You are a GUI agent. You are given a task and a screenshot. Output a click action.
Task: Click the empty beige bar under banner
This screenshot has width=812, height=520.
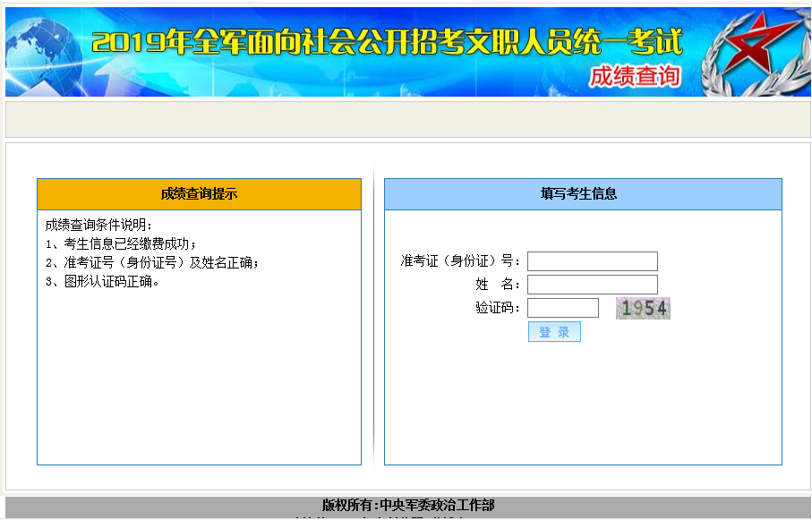coord(407,119)
